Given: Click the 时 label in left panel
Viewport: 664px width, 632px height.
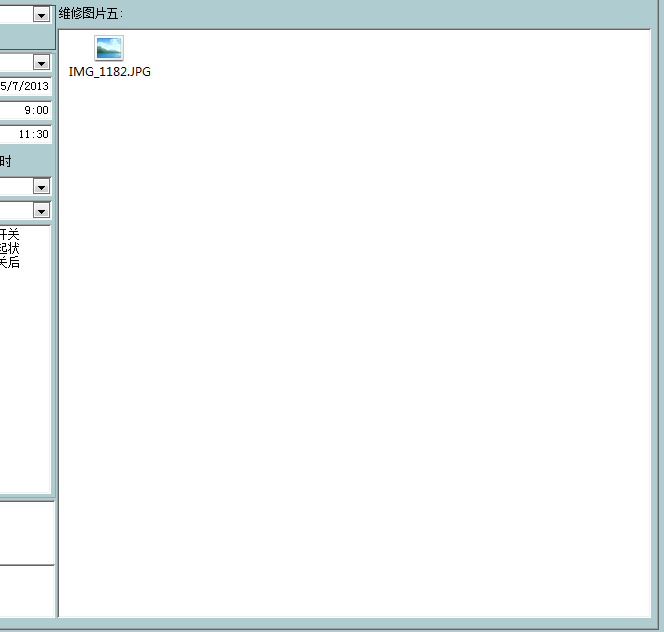Looking at the screenshot, I should [x=6, y=161].
